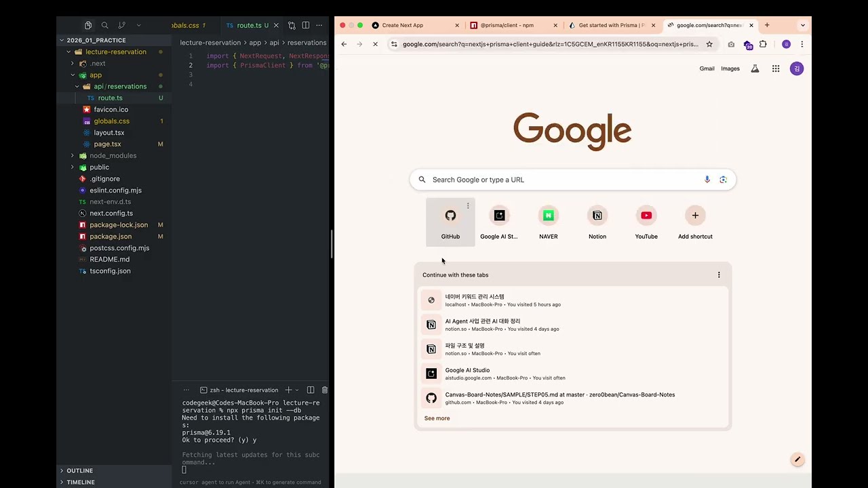This screenshot has width=868, height=488.
Task: Open Chrome three-dot menu
Action: (802, 44)
